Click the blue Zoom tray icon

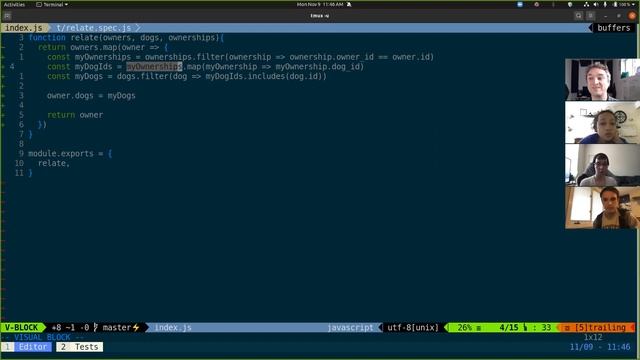pos(520,4)
